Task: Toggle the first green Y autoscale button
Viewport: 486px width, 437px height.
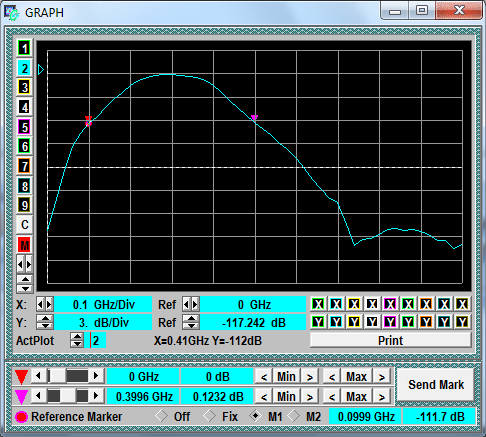Action: click(318, 322)
